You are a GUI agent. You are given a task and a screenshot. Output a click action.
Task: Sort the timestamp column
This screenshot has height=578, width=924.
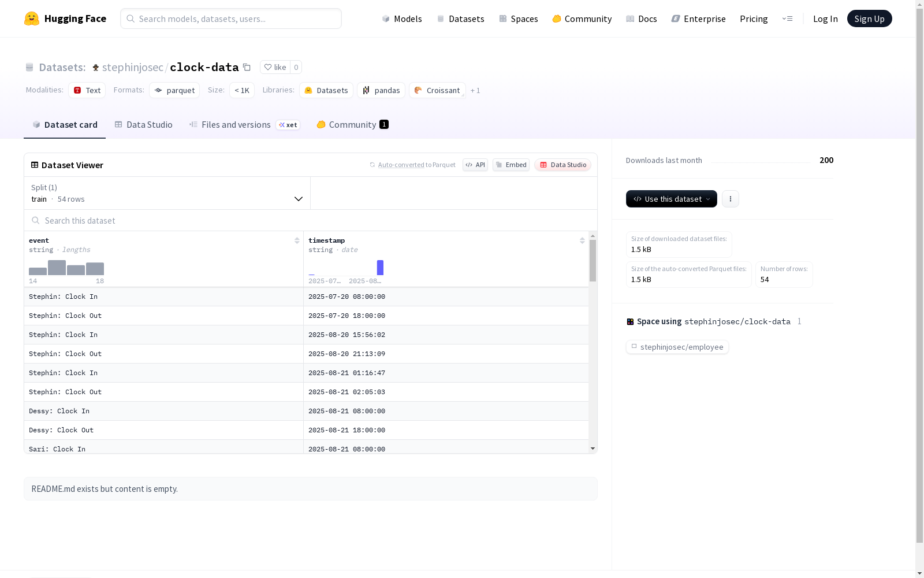coord(582,240)
